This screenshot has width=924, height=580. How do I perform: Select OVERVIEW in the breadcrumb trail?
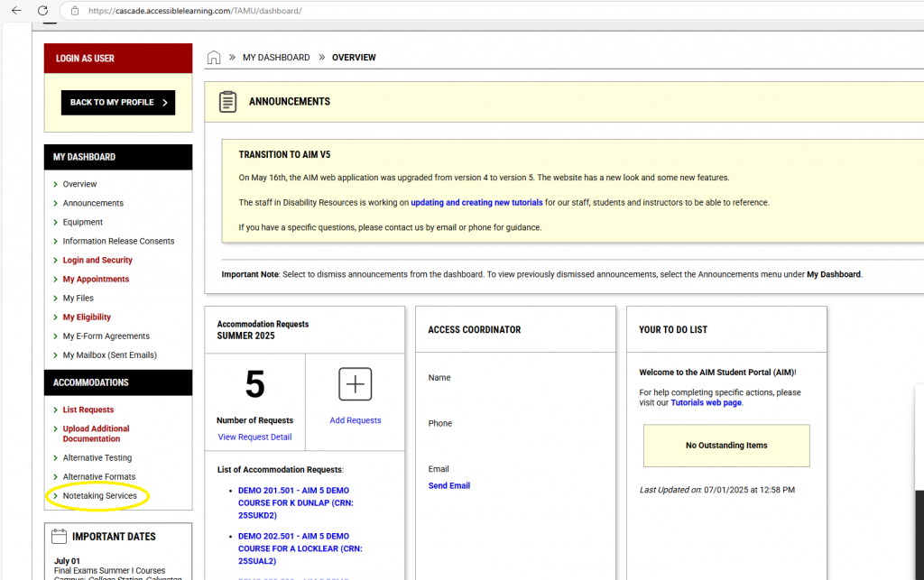pos(353,57)
